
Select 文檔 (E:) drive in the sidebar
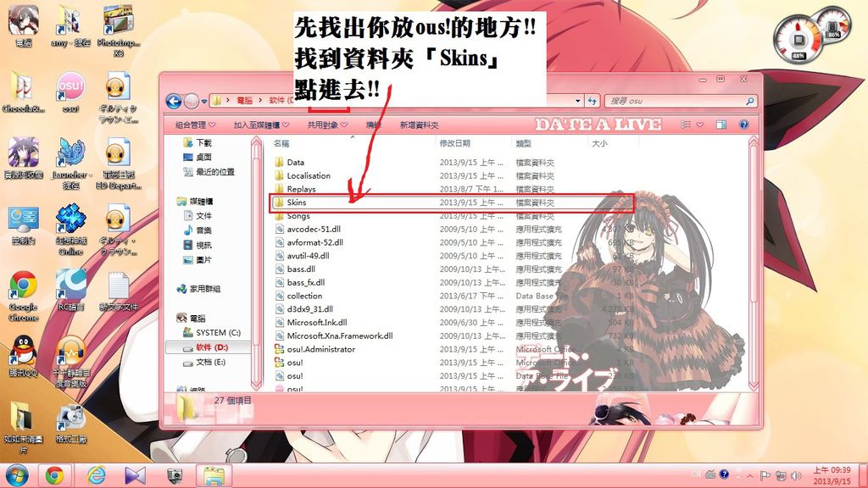pyautogui.click(x=205, y=363)
